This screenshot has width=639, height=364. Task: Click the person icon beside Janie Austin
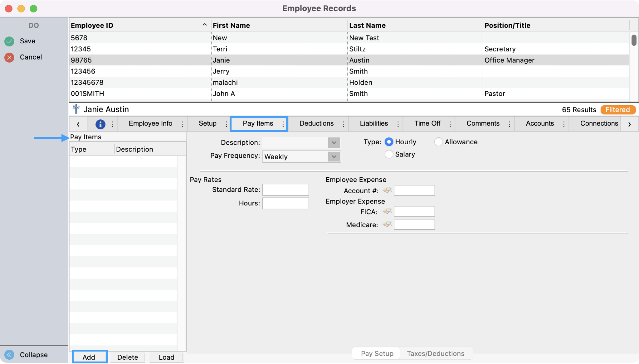[x=76, y=109]
